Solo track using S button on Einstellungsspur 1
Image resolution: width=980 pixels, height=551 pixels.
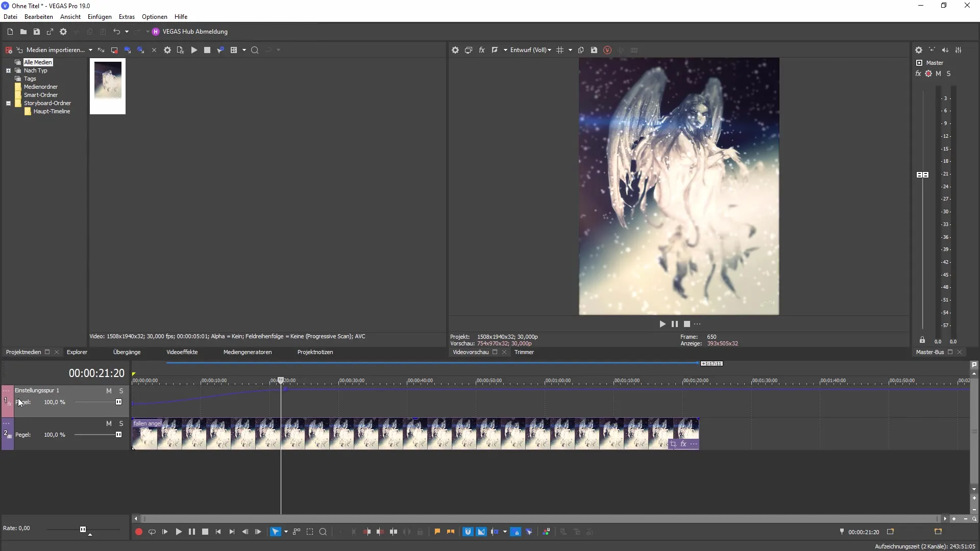point(120,391)
